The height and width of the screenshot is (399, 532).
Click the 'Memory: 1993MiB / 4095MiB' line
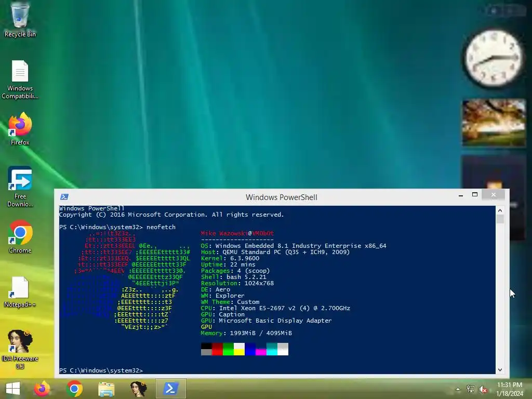[x=246, y=333]
